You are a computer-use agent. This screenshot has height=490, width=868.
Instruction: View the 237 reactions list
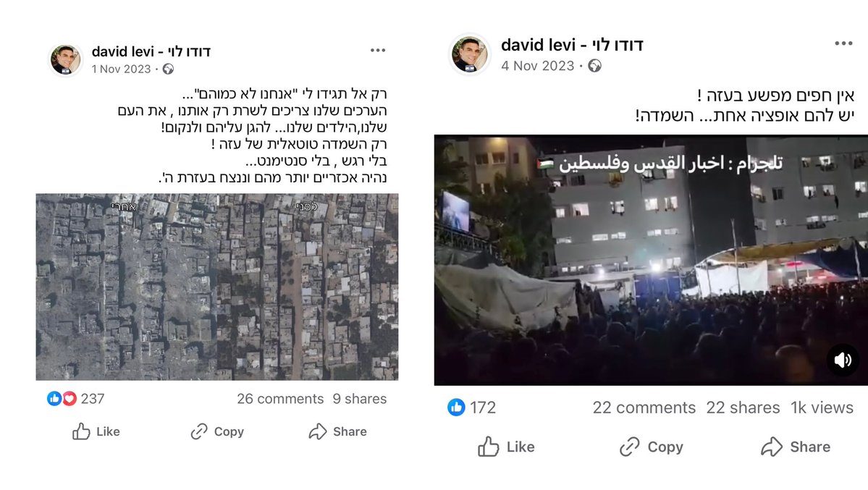pos(76,399)
